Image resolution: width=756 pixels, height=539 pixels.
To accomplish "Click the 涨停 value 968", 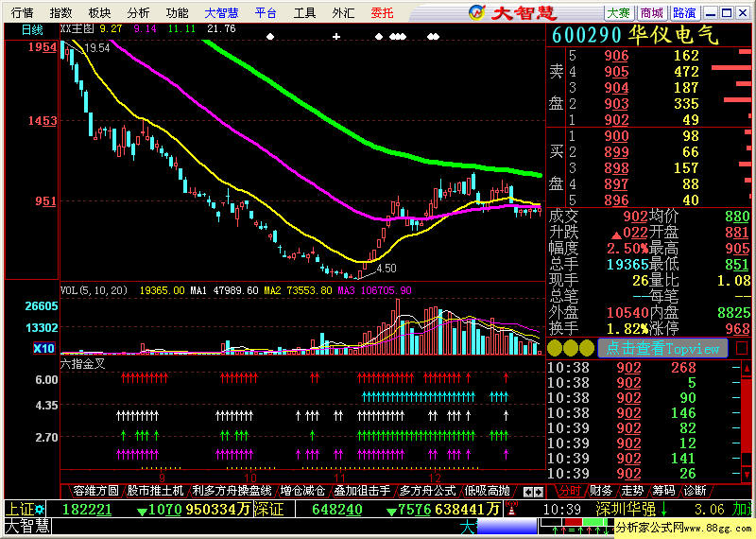I will click(738, 329).
